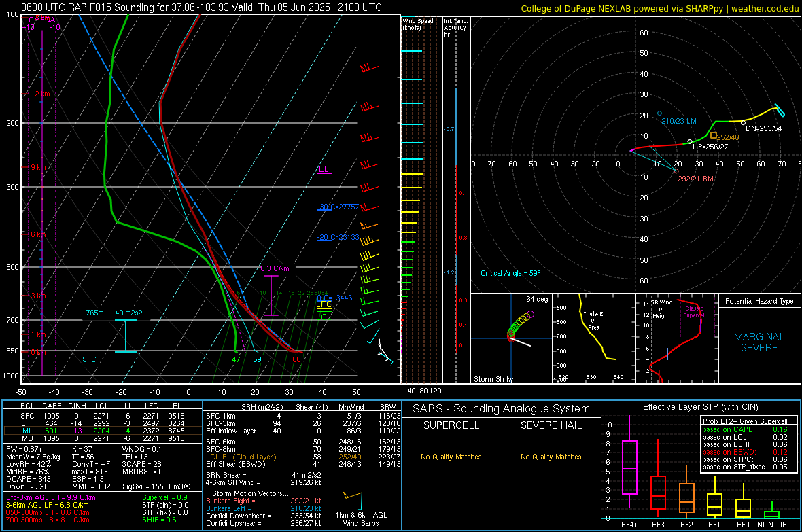802x532 pixels.
Task: Select the SHIP = 0.6 value
Action: click(x=159, y=520)
